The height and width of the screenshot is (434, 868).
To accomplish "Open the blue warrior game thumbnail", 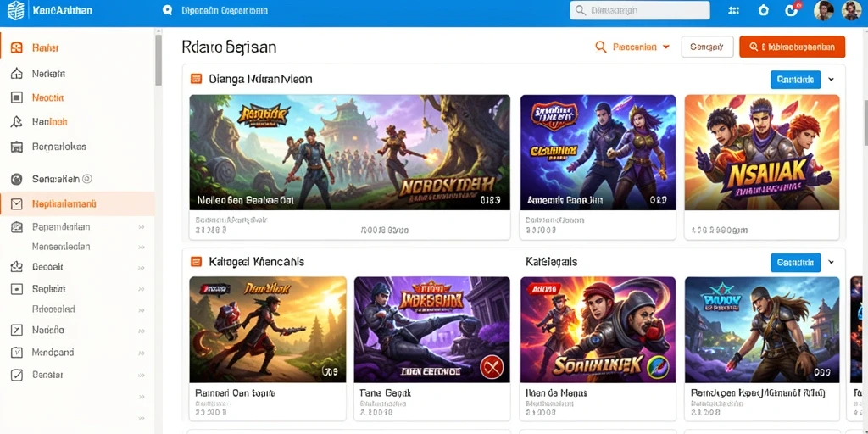I will [762, 330].
